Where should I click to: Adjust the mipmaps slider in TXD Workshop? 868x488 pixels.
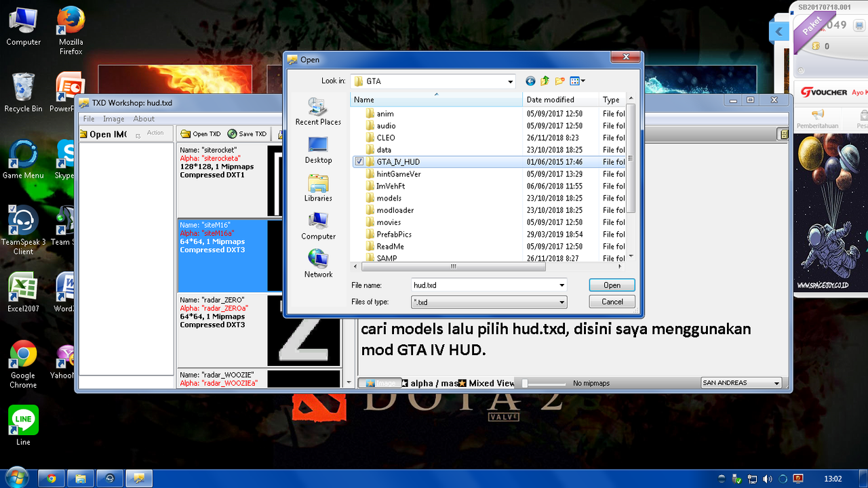click(524, 384)
